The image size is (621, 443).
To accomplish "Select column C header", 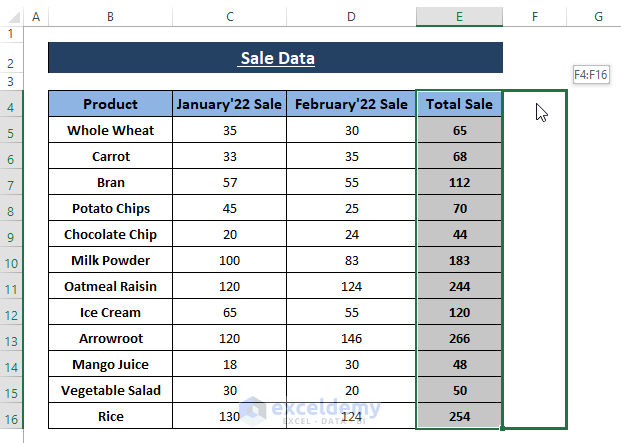I will coord(229,17).
